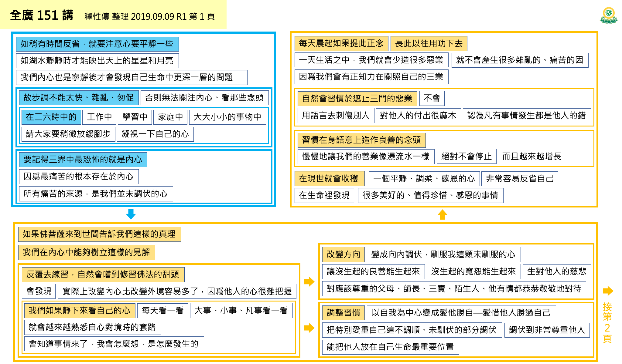Screen dimensions: 622x364
Task: Click the 要記得三界中最恐怖的就是內心 heading
Action: point(83,160)
